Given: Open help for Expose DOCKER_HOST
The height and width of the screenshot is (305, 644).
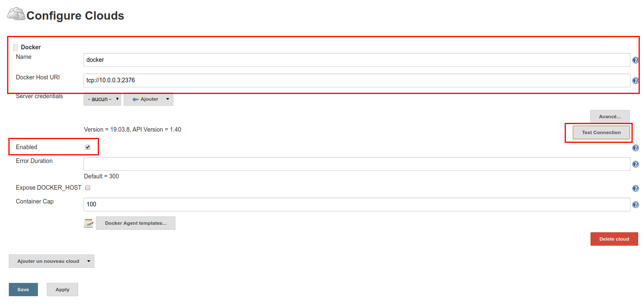Looking at the screenshot, I should point(635,188).
